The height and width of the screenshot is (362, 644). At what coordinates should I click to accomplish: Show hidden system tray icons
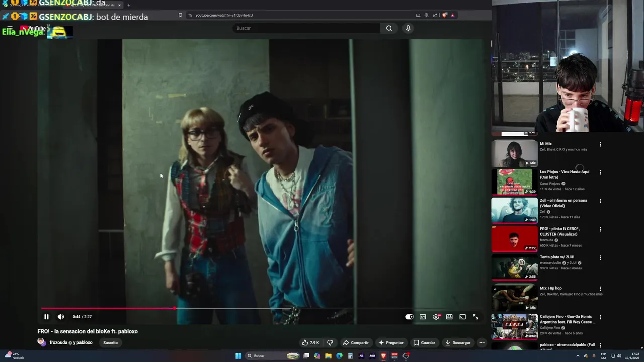pyautogui.click(x=578, y=356)
